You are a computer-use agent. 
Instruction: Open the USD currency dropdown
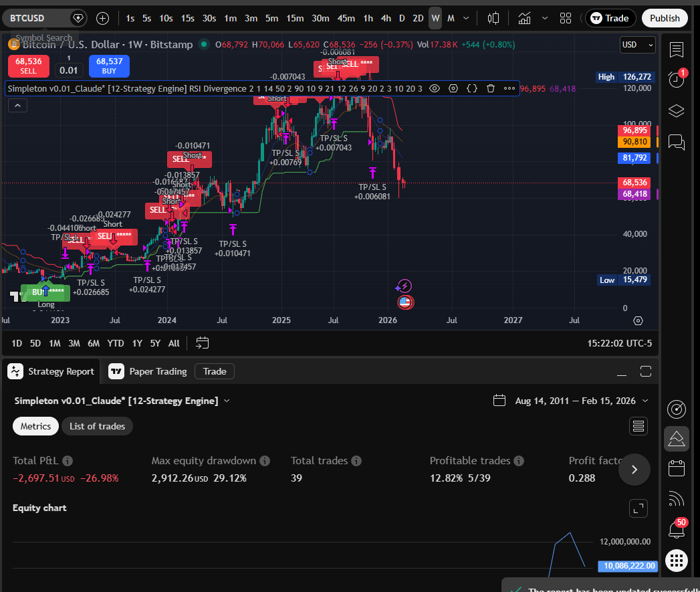[x=636, y=44]
